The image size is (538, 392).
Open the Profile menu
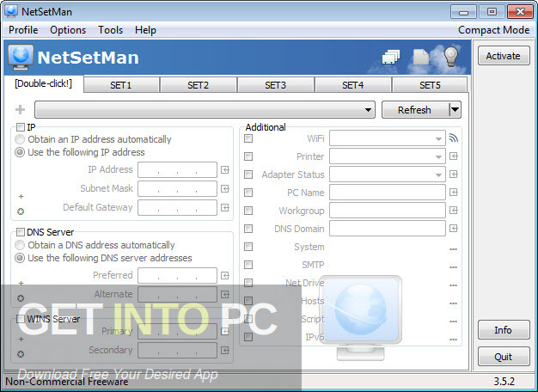pyautogui.click(x=23, y=30)
